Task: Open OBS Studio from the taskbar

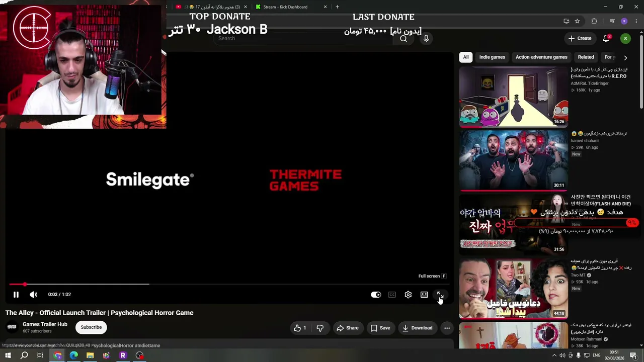Action: pyautogui.click(x=139, y=355)
